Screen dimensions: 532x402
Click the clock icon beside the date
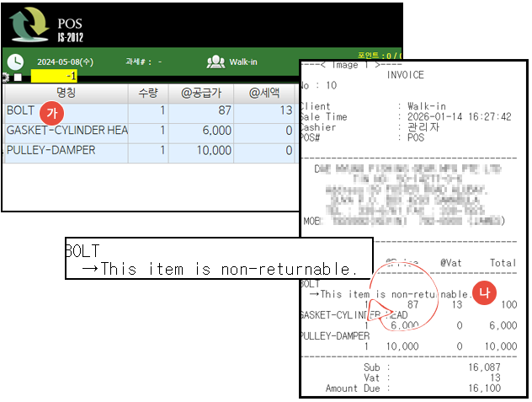point(15,62)
